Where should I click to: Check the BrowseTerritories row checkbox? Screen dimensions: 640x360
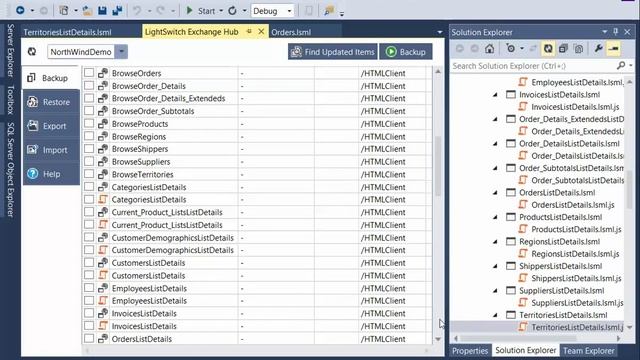pos(89,174)
